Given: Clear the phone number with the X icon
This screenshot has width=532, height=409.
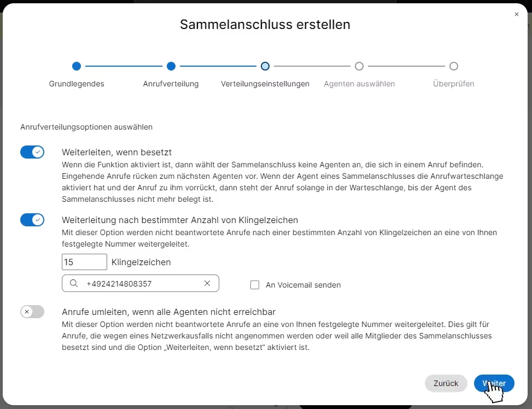Looking at the screenshot, I should click(x=207, y=283).
